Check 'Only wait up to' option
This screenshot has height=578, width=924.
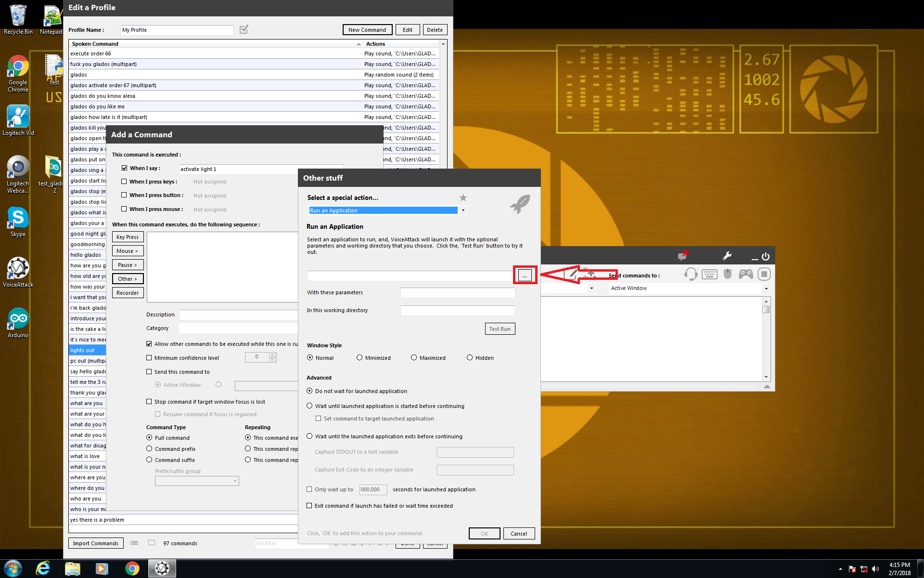pyautogui.click(x=309, y=489)
